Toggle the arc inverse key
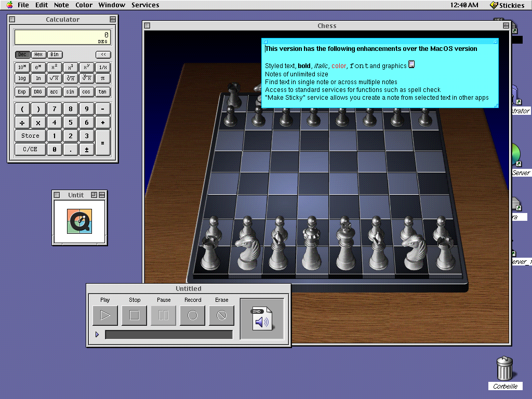Viewport: 532px width, 399px height. [x=54, y=92]
